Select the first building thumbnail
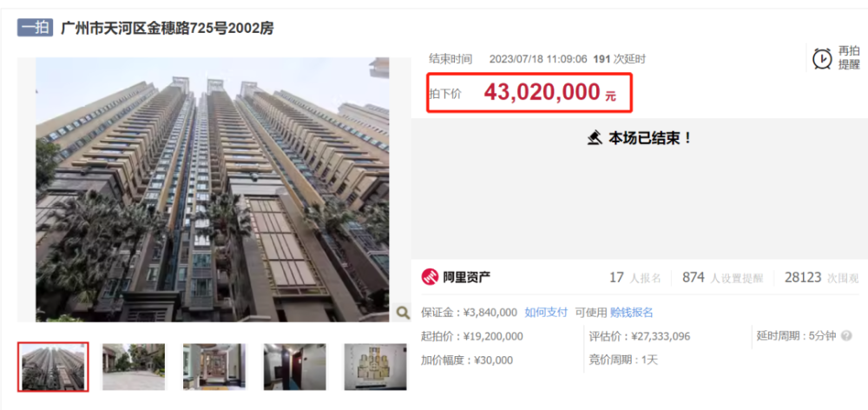868x410 pixels. click(53, 367)
